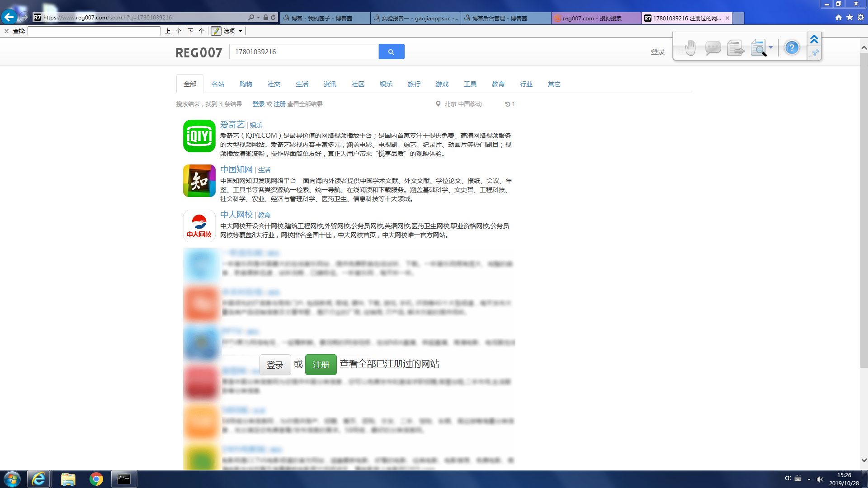This screenshot has width=868, height=488.
Task: Click the 查找 find text input field
Action: (94, 31)
